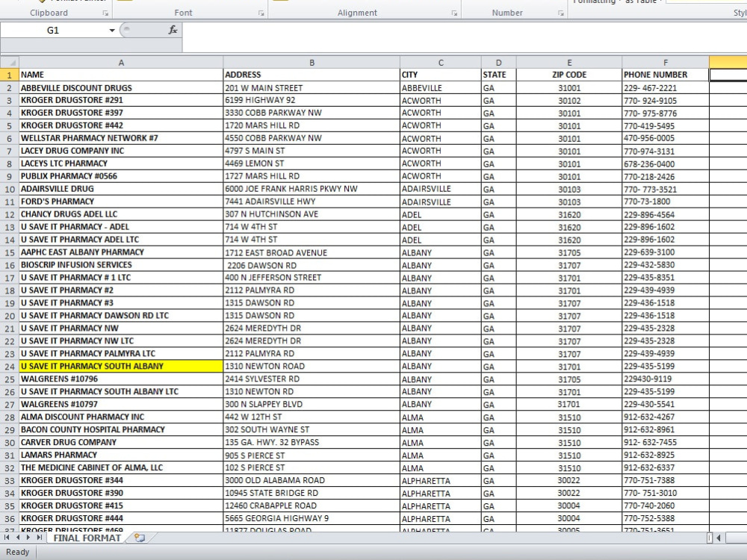The height and width of the screenshot is (560, 747).
Task: Click into the formula bar input
Action: [465, 37]
